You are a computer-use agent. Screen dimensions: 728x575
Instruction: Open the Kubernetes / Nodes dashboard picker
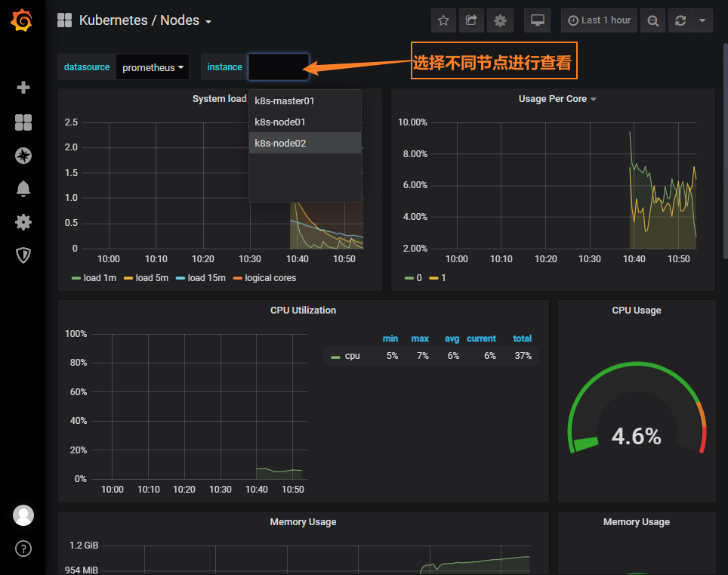144,20
